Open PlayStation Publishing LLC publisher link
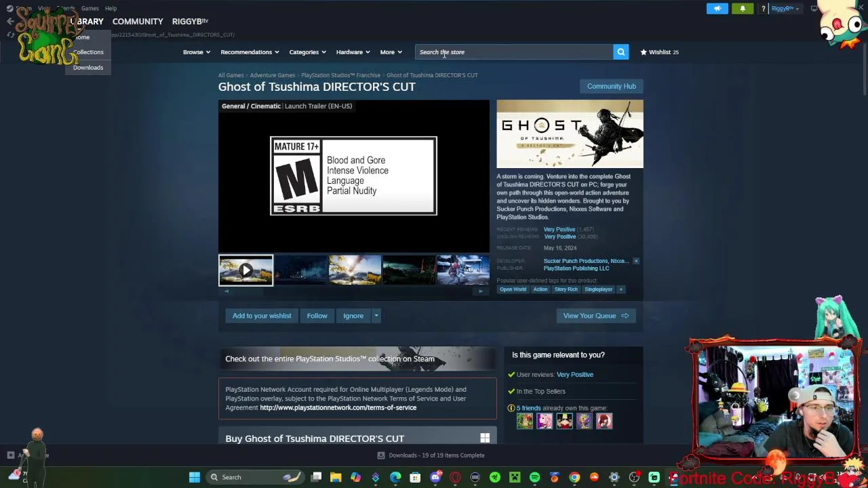 (576, 268)
